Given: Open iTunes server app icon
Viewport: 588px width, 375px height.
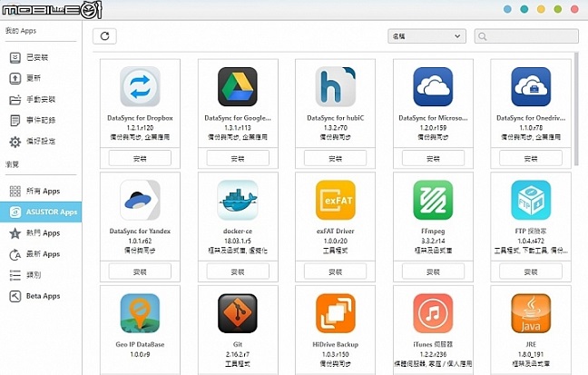Looking at the screenshot, I should 433,313.
